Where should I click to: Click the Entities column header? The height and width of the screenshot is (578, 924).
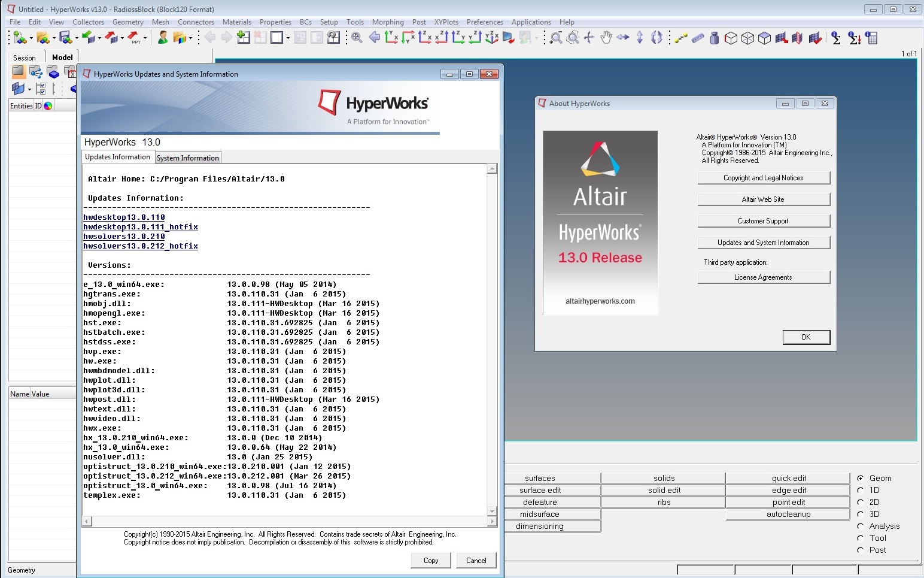click(x=22, y=106)
